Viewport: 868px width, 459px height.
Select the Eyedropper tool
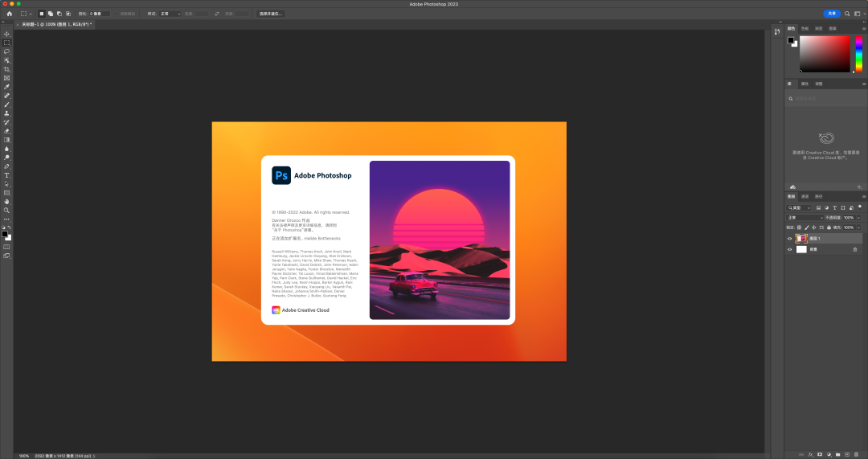click(6, 87)
